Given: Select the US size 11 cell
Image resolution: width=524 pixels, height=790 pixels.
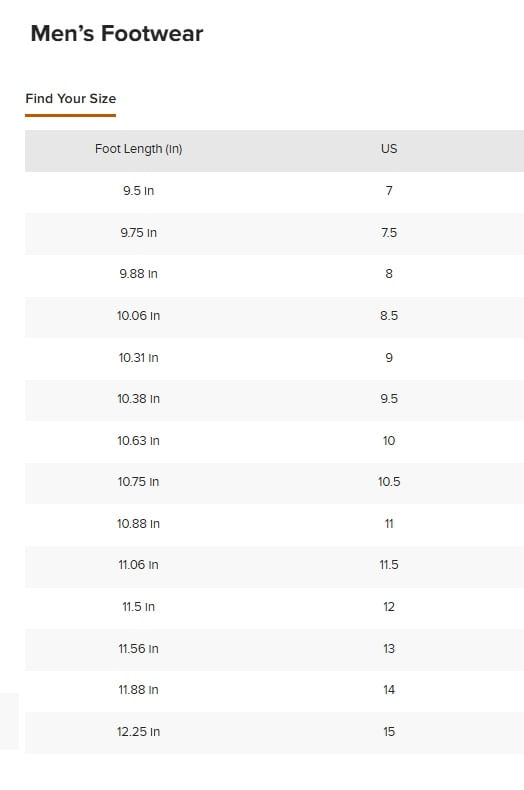Looking at the screenshot, I should pyautogui.click(x=389, y=524).
